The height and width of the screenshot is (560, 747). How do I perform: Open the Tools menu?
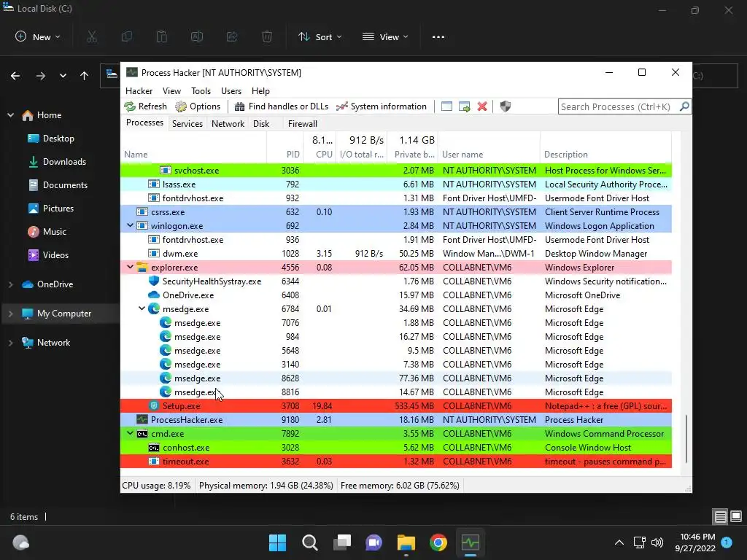tap(201, 91)
